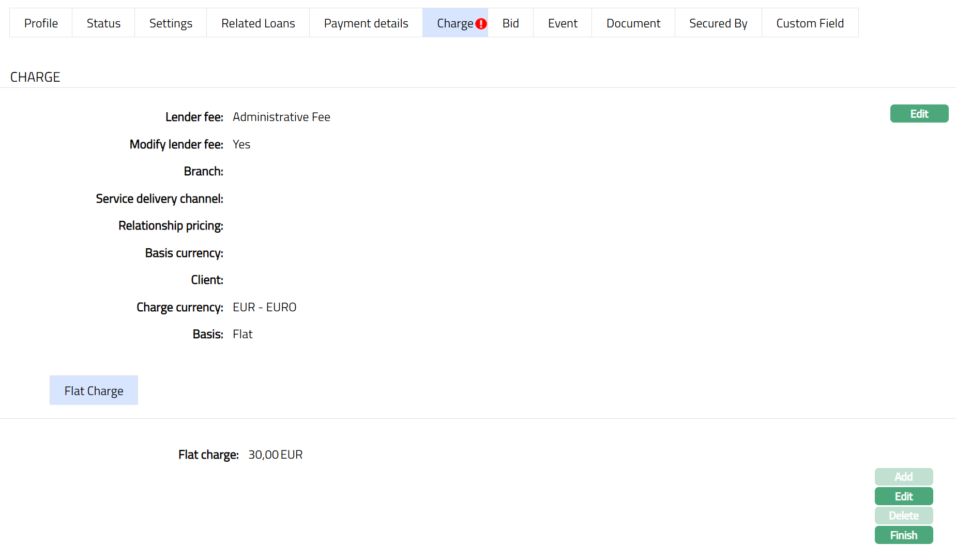Open the Secured By tab
The width and height of the screenshot is (956, 560).
(718, 23)
